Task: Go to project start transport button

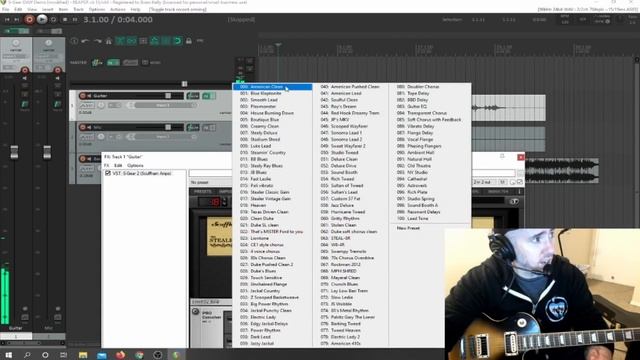Action: pos(7,19)
